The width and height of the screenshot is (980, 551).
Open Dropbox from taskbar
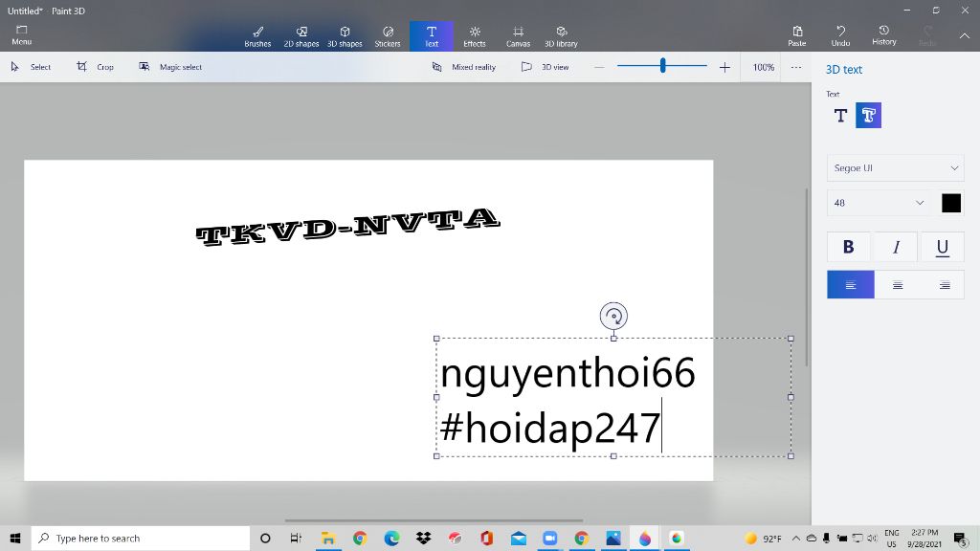point(424,538)
